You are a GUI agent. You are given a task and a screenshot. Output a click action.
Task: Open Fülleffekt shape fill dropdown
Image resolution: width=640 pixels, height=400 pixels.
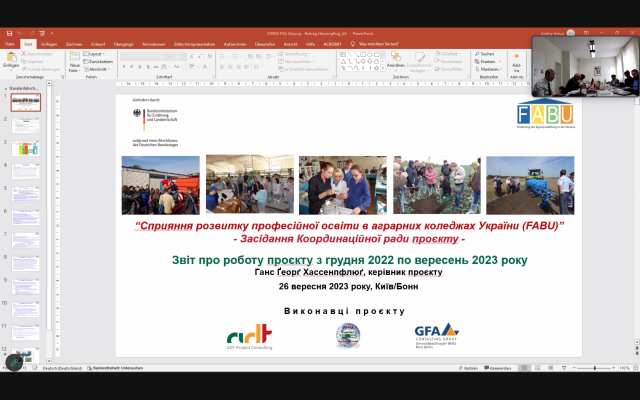tap(446, 54)
